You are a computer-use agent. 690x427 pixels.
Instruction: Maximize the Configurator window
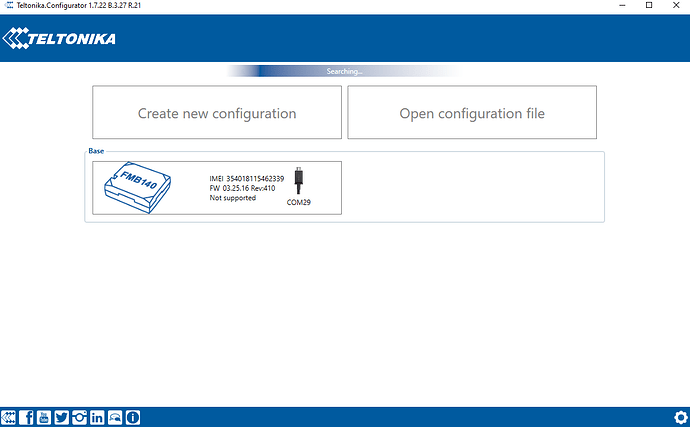(x=649, y=5)
